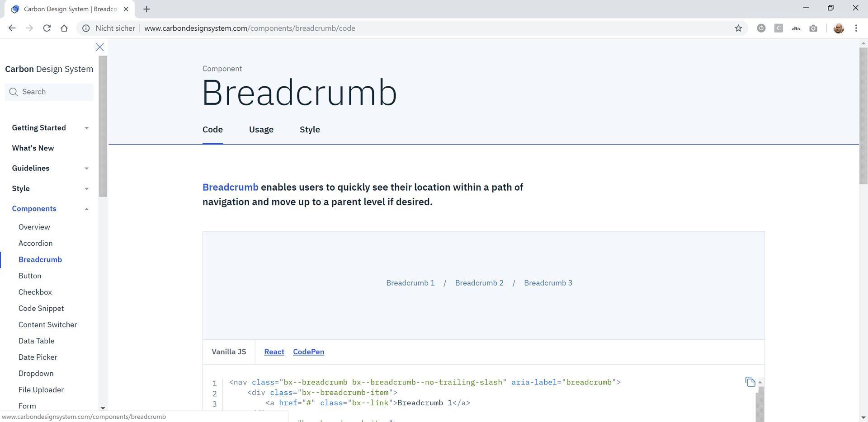868x422 pixels.
Task: Click the Breadcrumb 1 demo link
Action: click(410, 283)
